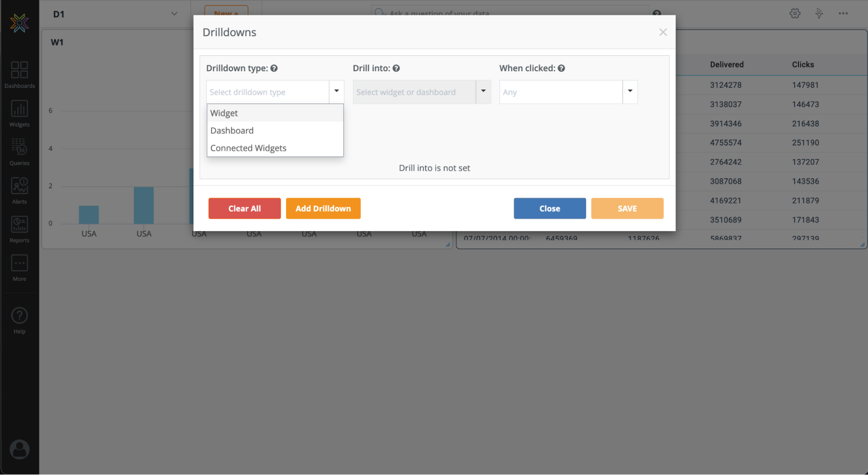Choose Connected Widgets option

coord(248,148)
